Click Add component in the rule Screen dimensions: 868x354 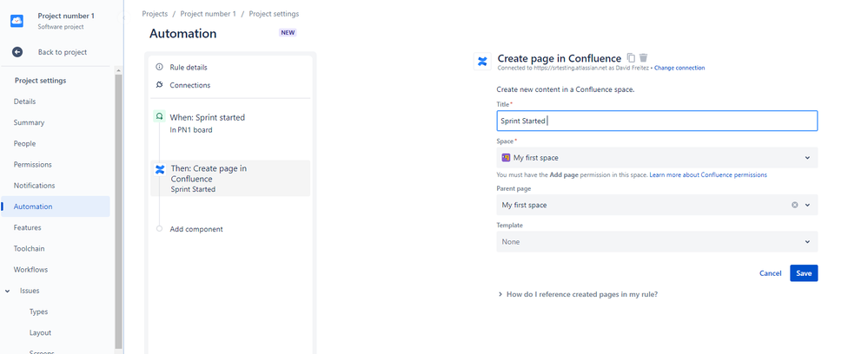coord(196,229)
